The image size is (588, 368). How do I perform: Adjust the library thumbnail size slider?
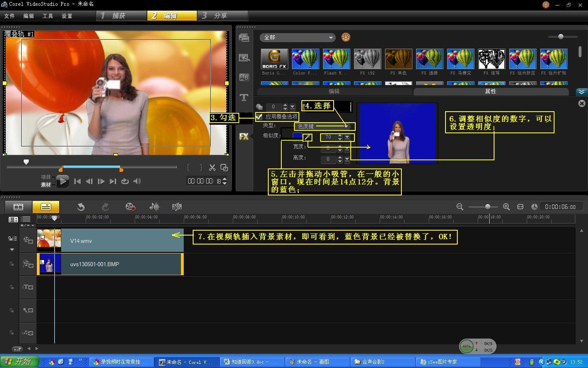tap(561, 36)
